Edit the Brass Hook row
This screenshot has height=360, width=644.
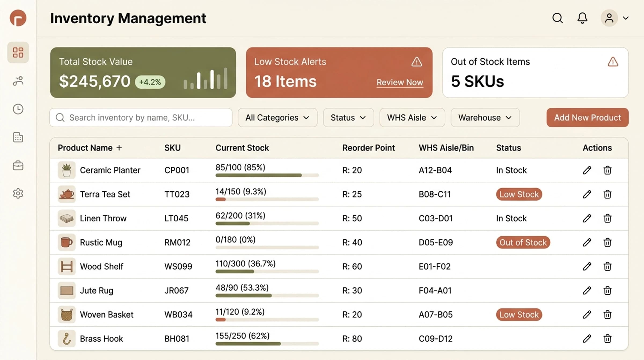[587, 339]
